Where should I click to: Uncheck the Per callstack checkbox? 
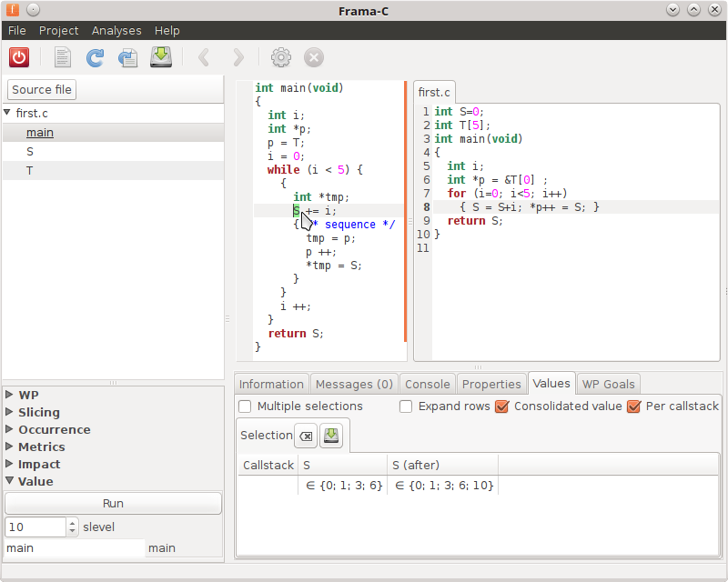coord(633,406)
